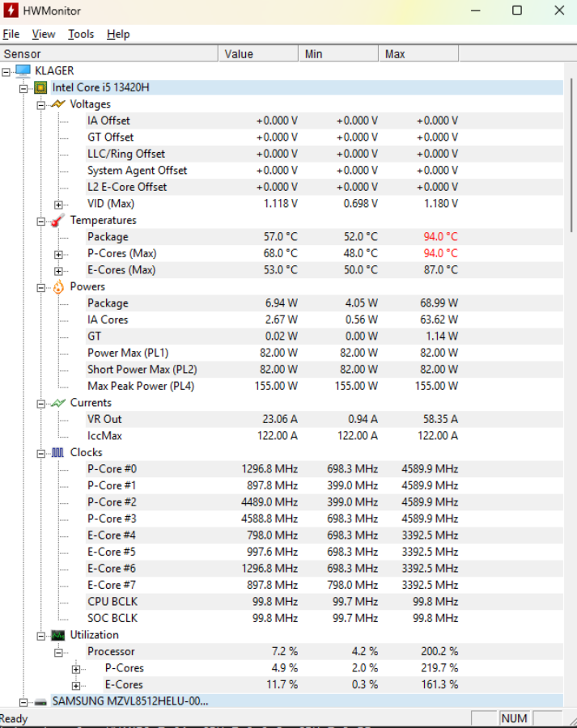This screenshot has width=577, height=728.
Task: Collapse the Powers group
Action: 41,288
